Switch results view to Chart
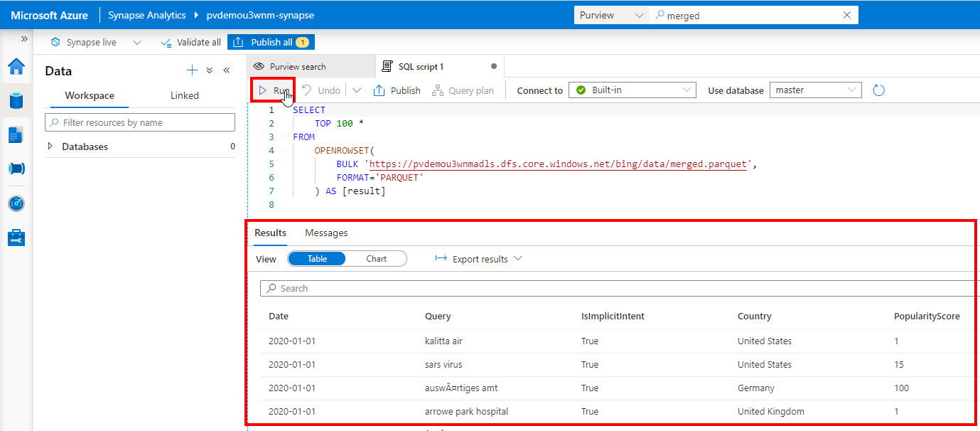 pyautogui.click(x=377, y=259)
